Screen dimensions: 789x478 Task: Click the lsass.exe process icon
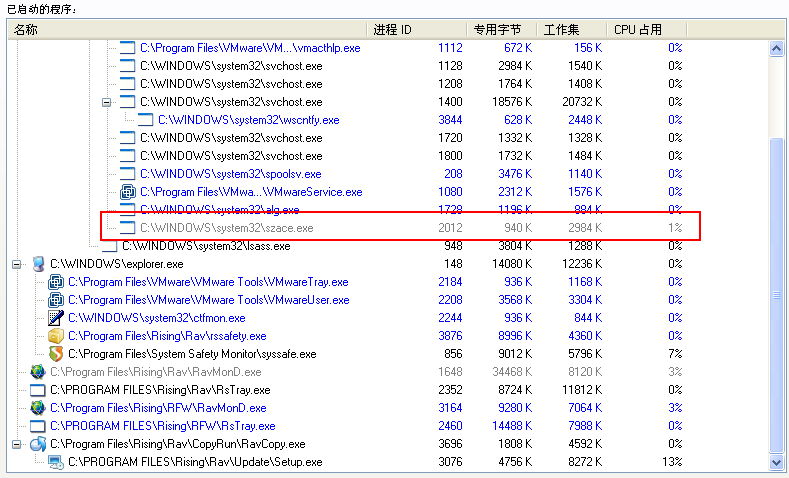coord(110,246)
